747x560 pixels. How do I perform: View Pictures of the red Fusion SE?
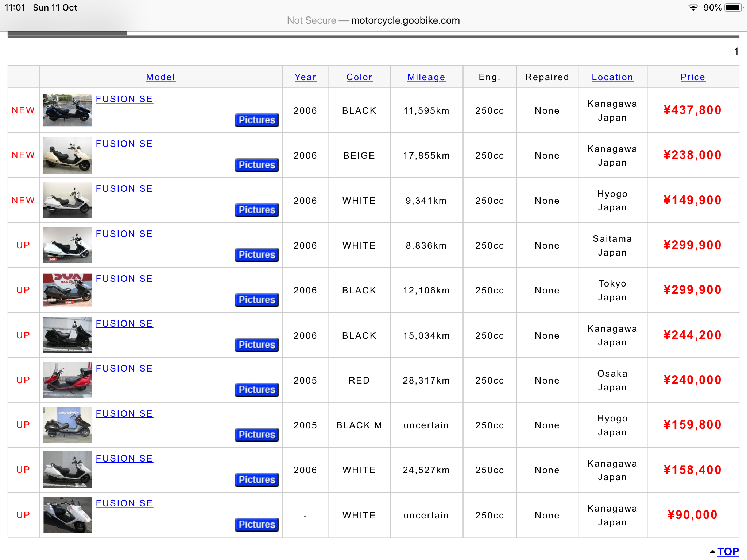[257, 389]
